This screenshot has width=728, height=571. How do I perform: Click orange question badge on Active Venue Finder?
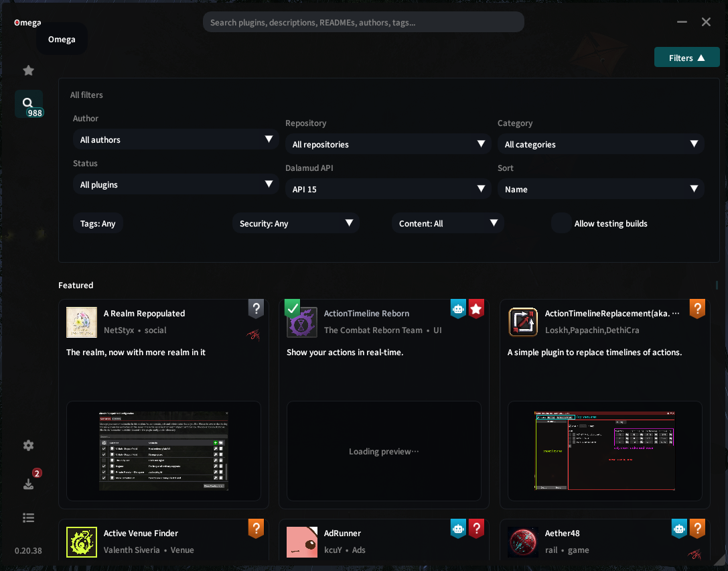[256, 528]
